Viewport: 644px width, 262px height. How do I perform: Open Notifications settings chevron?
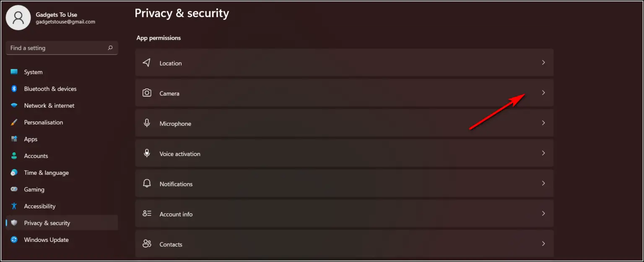(543, 183)
